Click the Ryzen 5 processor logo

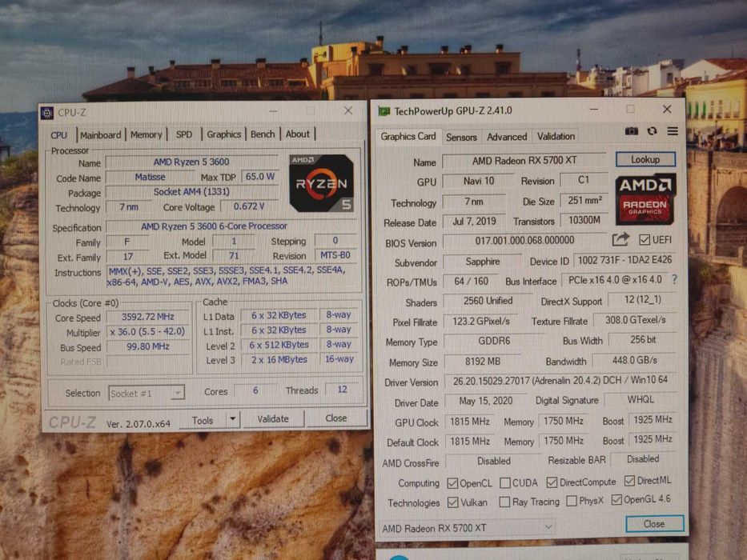(x=322, y=183)
